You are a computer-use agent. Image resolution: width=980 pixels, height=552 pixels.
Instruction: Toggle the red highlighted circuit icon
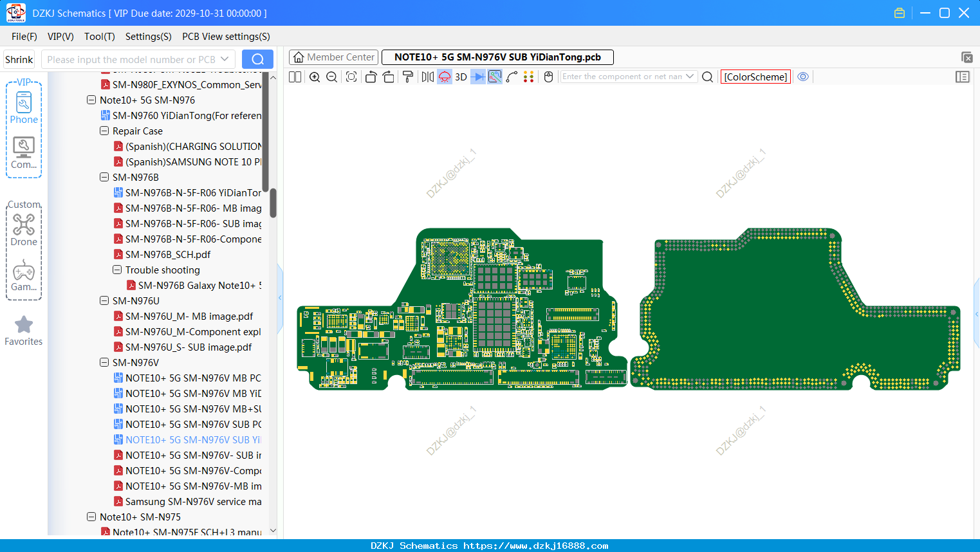[445, 77]
